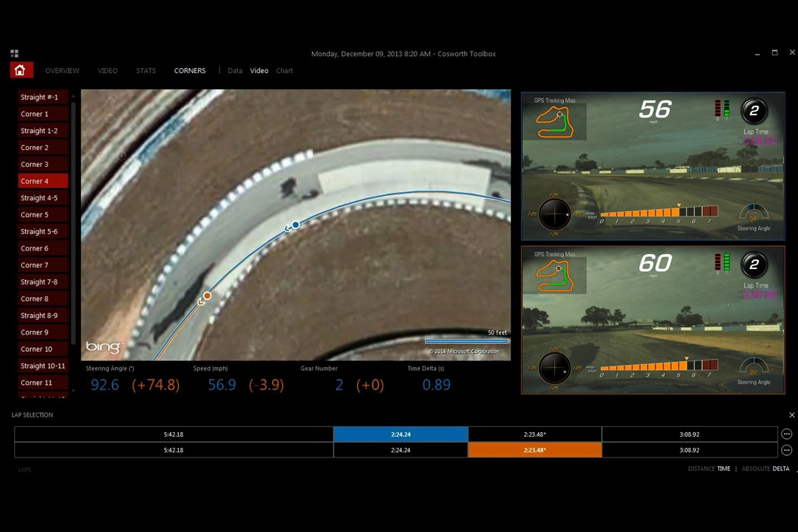
Task: Open the upper onboard video showing 56 mph
Action: pos(653,166)
